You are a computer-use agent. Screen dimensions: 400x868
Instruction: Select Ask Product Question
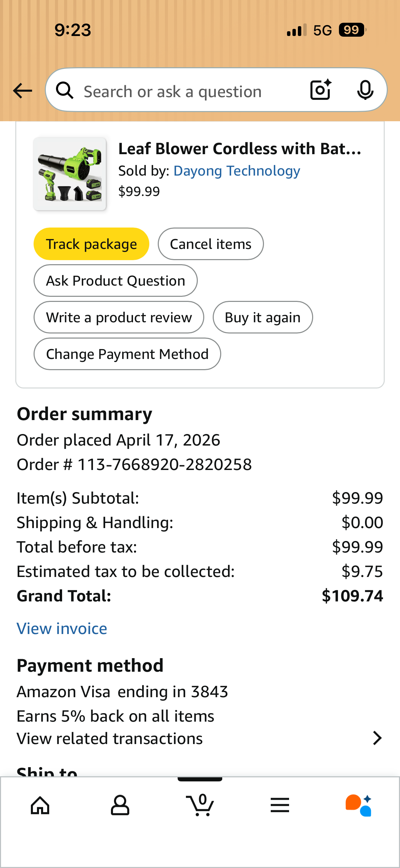point(115,281)
